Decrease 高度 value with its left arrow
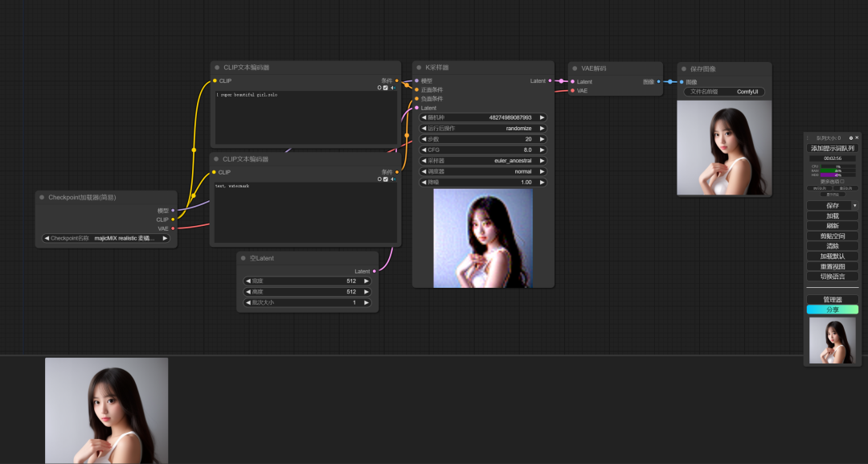 [248, 292]
